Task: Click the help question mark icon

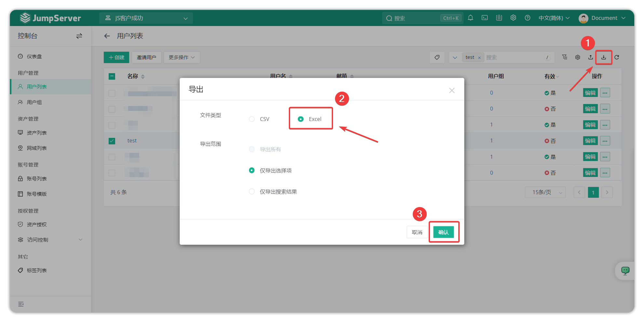Action: (x=528, y=18)
